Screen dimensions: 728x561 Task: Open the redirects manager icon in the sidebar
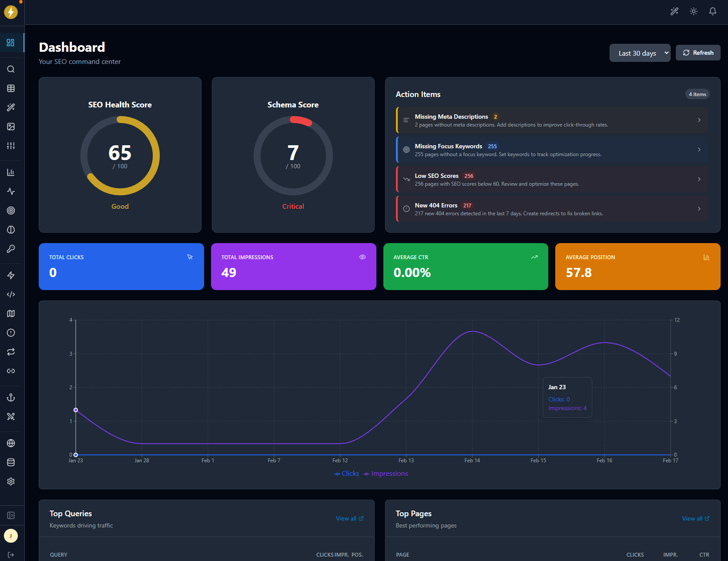[x=11, y=352]
